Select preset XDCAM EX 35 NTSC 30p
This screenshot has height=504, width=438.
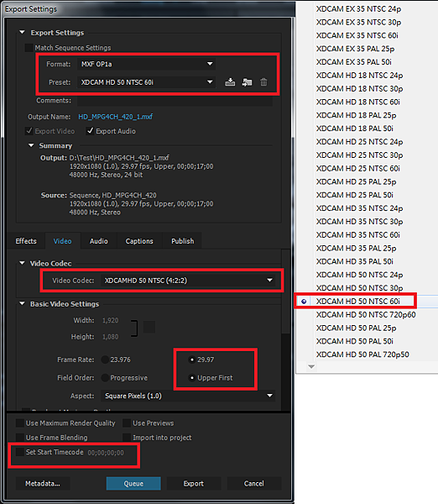coord(358,22)
